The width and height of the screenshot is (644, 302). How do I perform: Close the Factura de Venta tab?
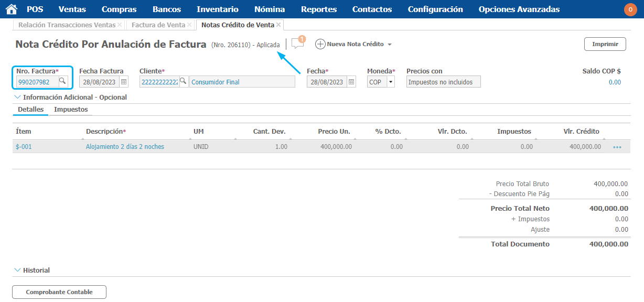point(189,25)
